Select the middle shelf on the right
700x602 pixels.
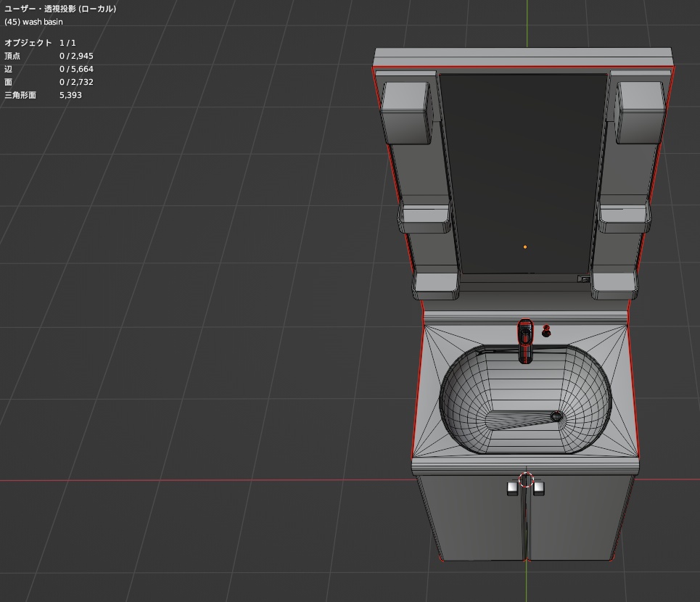click(623, 217)
